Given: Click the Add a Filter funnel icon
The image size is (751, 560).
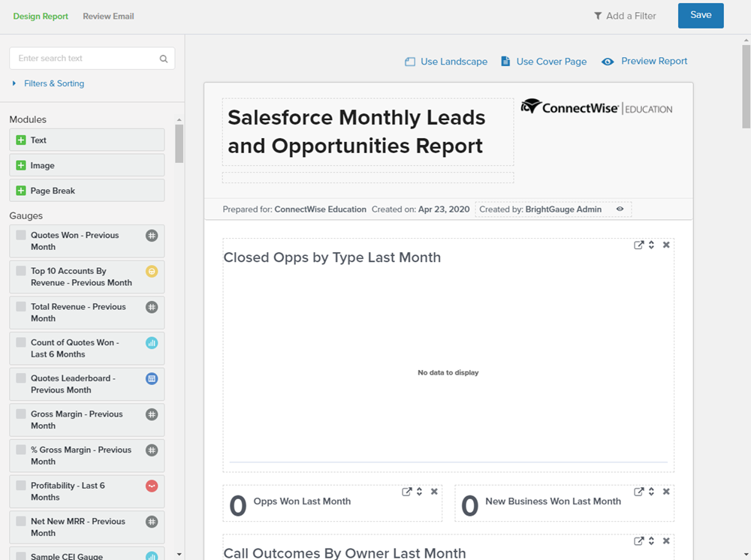Looking at the screenshot, I should pos(598,17).
